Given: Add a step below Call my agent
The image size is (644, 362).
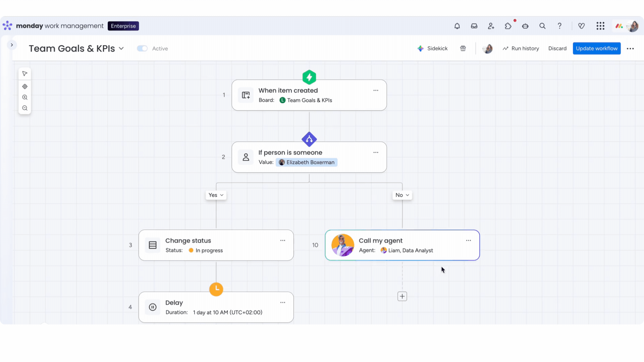Looking at the screenshot, I should tap(402, 296).
